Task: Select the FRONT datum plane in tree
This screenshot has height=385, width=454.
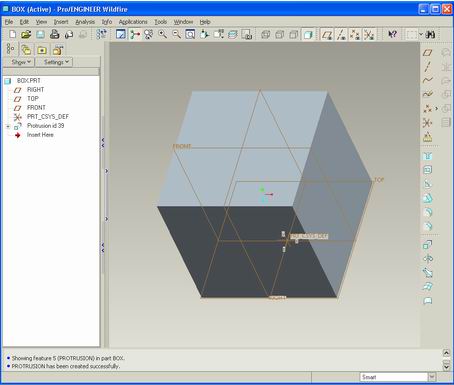Action: tap(36, 108)
